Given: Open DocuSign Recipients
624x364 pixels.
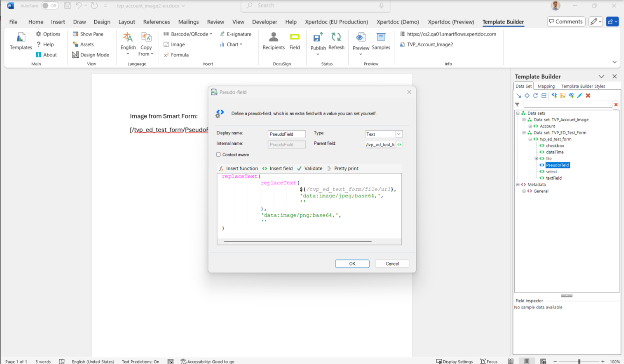Looking at the screenshot, I should [x=273, y=42].
